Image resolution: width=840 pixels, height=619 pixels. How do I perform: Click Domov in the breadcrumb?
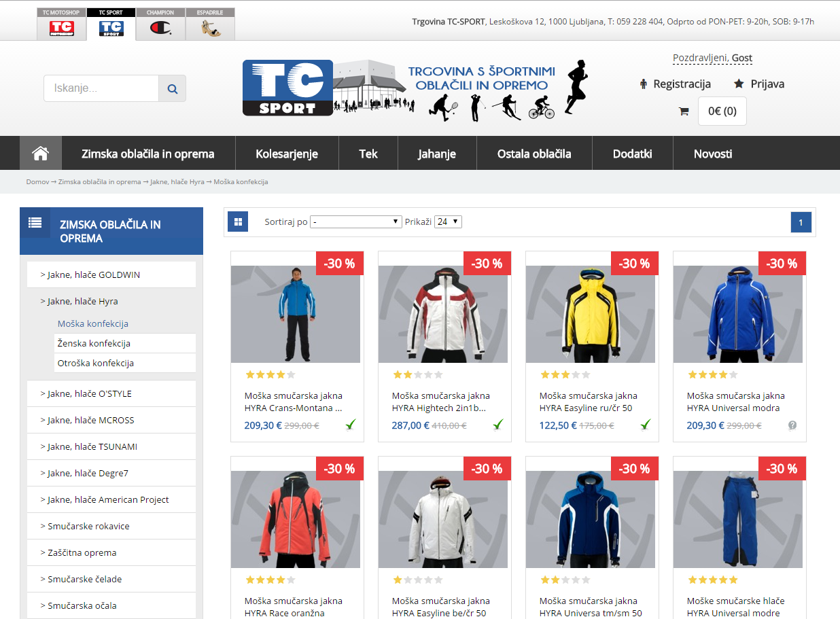coord(37,182)
